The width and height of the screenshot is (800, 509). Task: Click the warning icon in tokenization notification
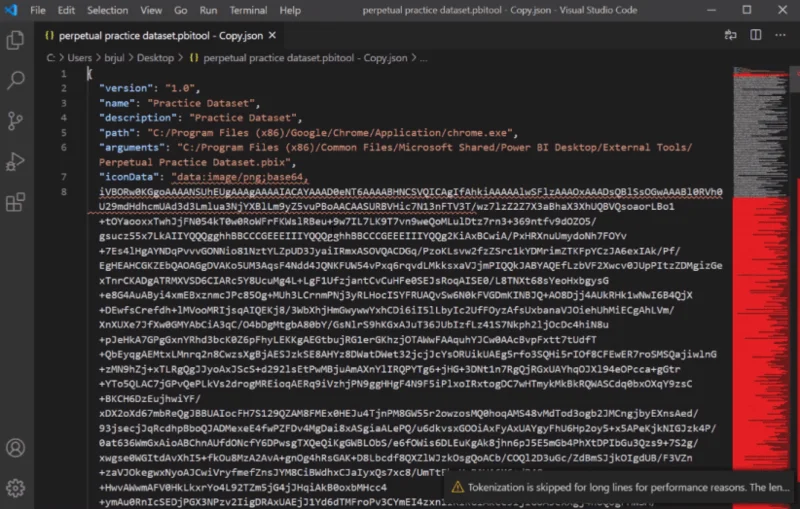[458, 487]
